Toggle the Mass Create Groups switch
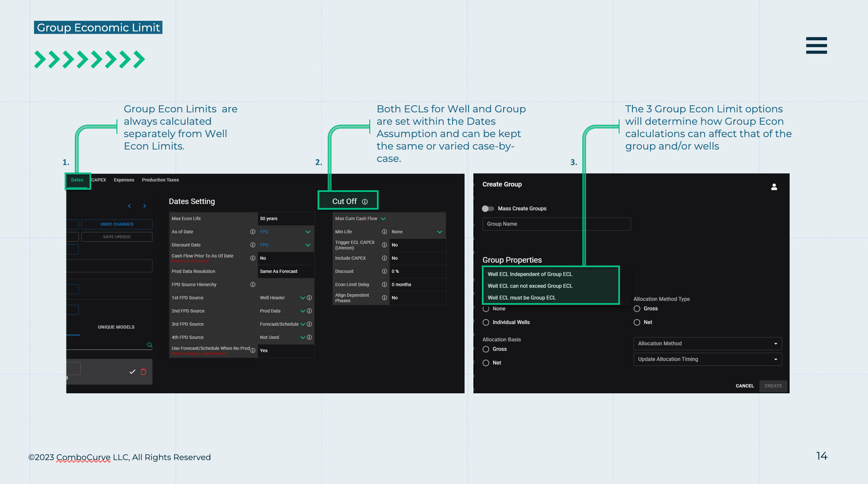868x484 pixels. click(488, 208)
